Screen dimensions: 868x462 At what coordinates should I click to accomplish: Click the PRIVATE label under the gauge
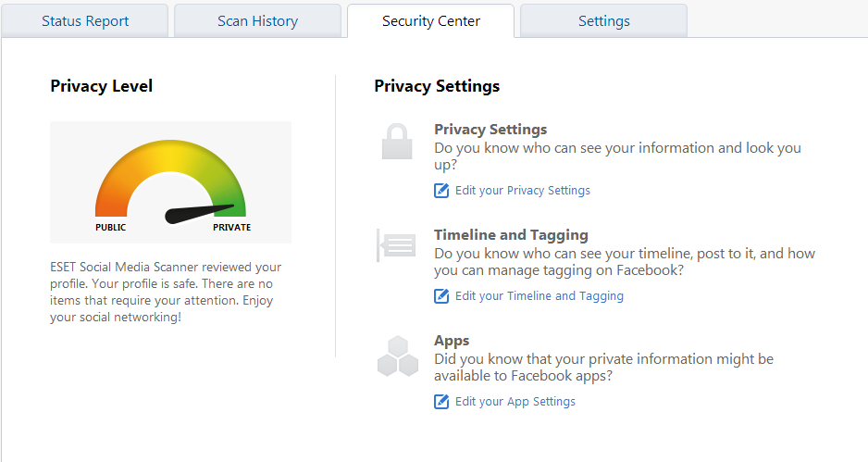[x=231, y=228]
